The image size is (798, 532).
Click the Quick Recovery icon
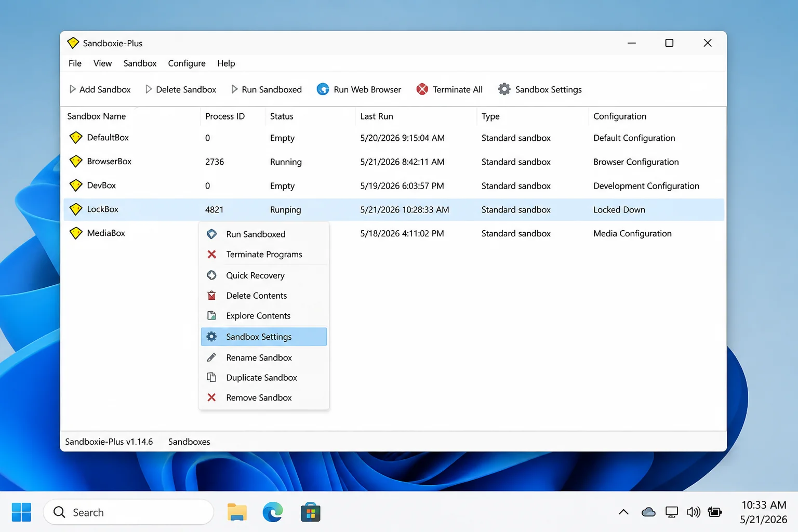[211, 275]
